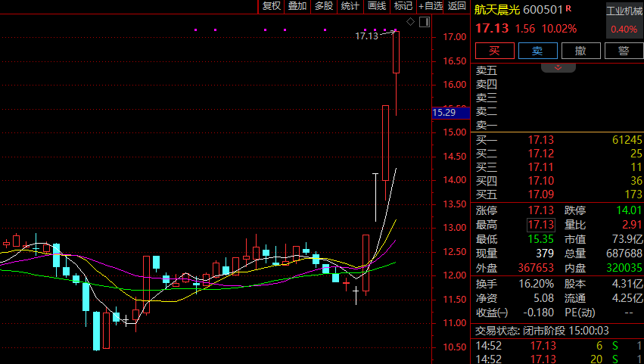Viewport: 644px width, 364px height.
Task: Click the latest limit-up candlestick
Action: (396, 52)
